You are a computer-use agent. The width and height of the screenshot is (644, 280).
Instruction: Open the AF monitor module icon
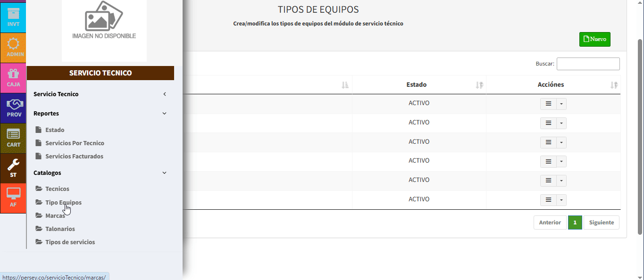[13, 198]
